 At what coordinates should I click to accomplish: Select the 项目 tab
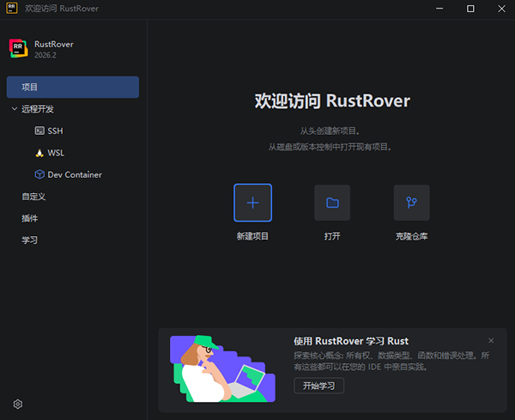coord(73,87)
